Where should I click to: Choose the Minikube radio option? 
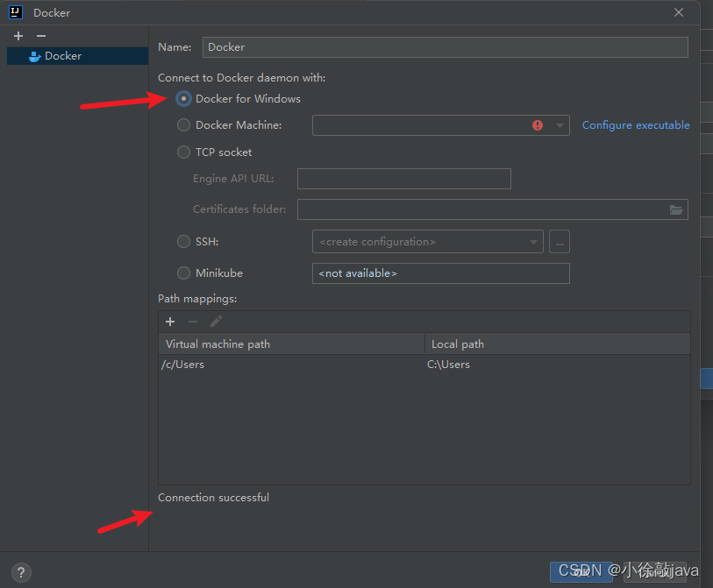(183, 273)
